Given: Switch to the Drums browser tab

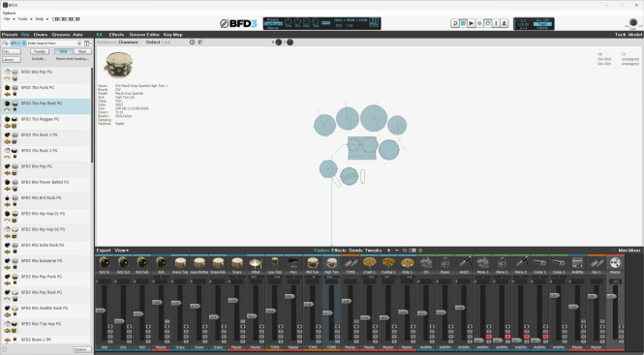Looking at the screenshot, I should (x=41, y=35).
